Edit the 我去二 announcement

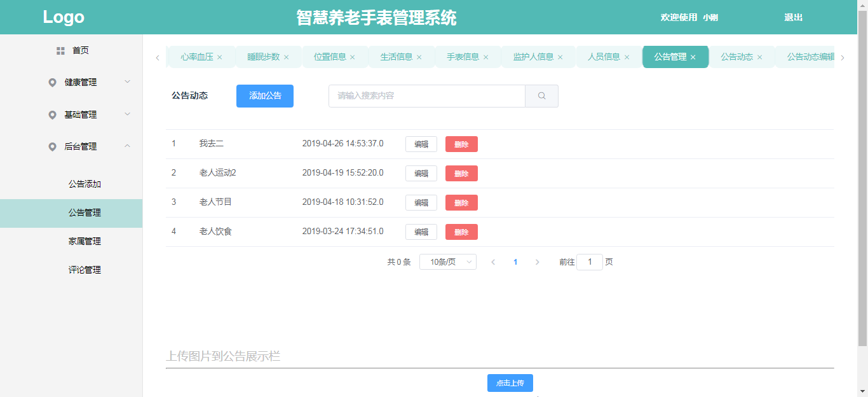click(x=421, y=144)
